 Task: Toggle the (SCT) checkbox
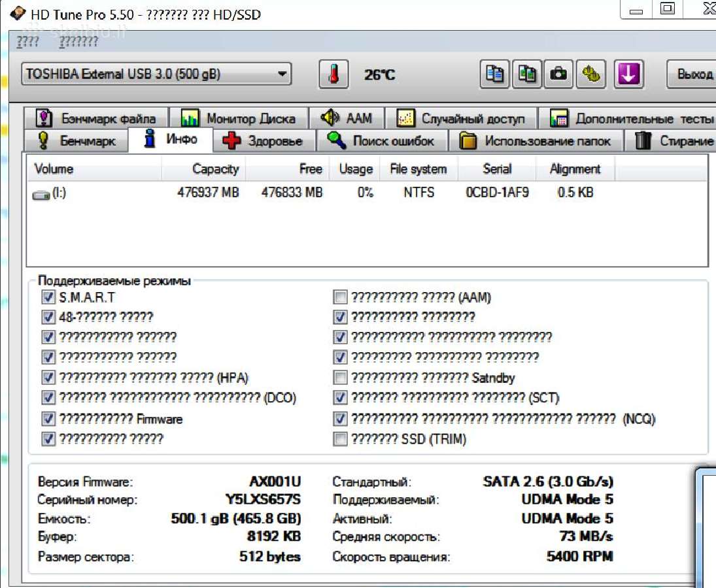click(x=340, y=398)
